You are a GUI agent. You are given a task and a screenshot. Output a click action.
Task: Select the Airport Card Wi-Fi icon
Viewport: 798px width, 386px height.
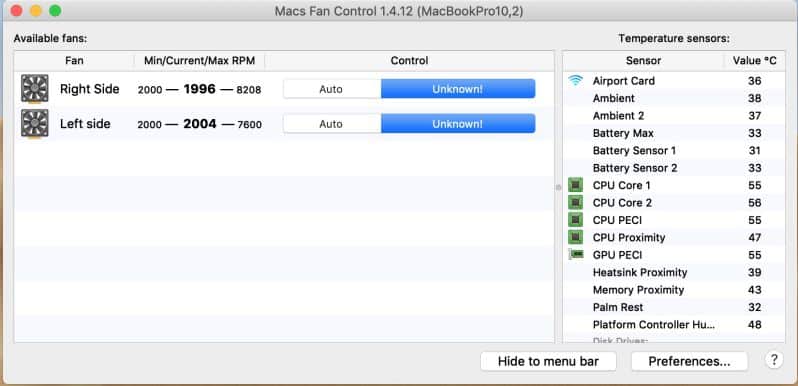(x=576, y=80)
